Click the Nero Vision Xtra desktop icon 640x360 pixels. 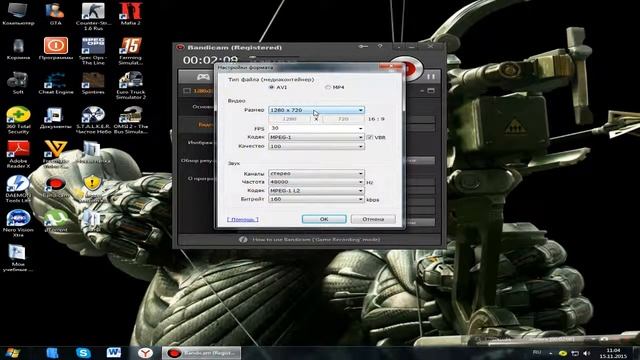pos(18,223)
